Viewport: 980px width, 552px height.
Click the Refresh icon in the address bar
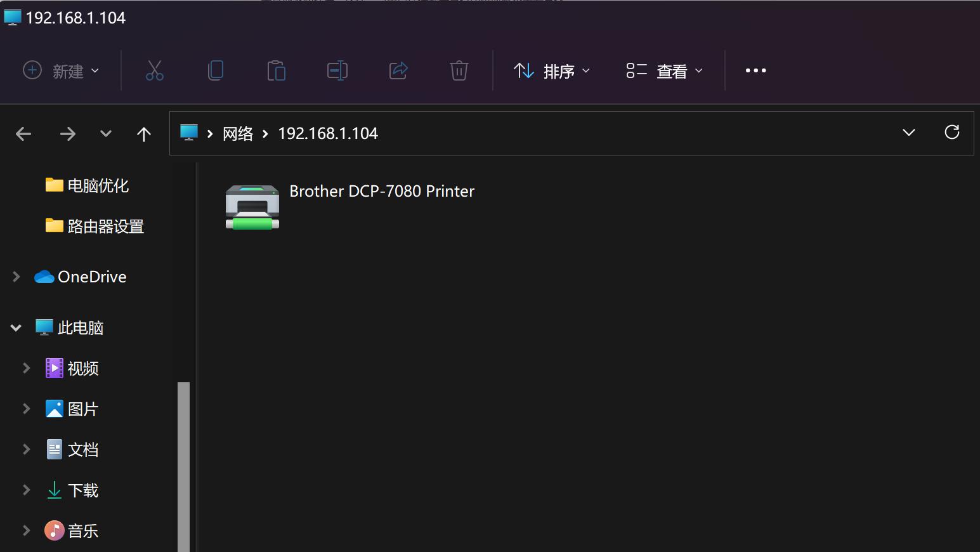click(x=952, y=133)
